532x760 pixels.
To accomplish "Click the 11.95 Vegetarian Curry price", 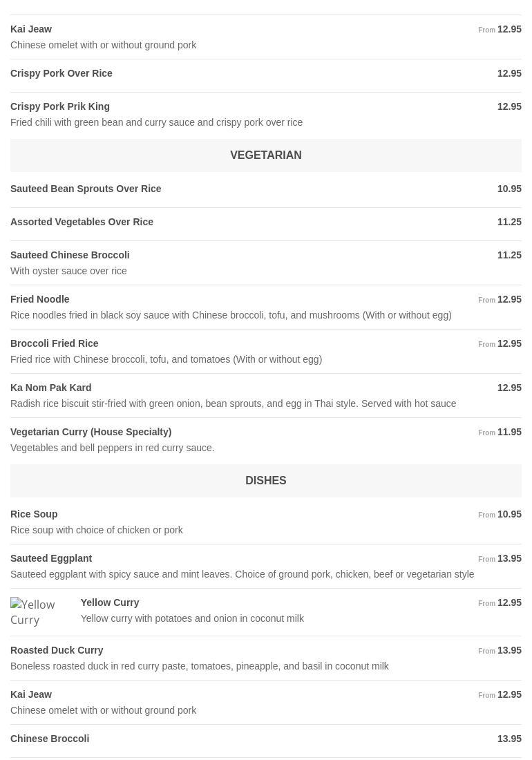I will (509, 432).
